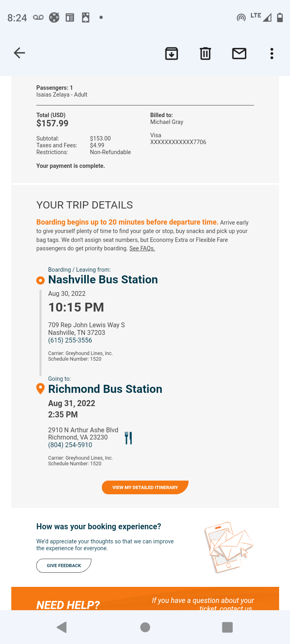Tap the Nashville Bus Station heading
The width and height of the screenshot is (290, 644).
(103, 280)
